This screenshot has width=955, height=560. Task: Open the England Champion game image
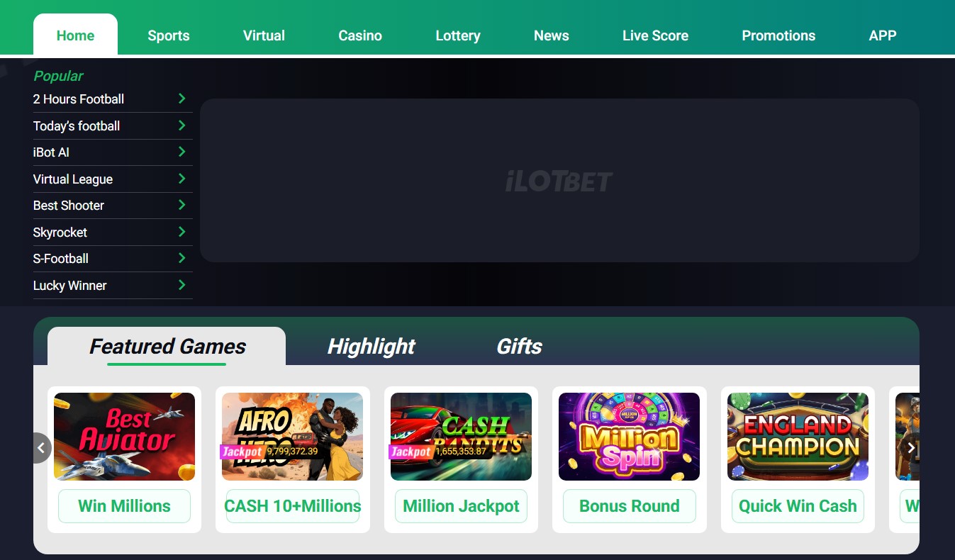coord(798,437)
